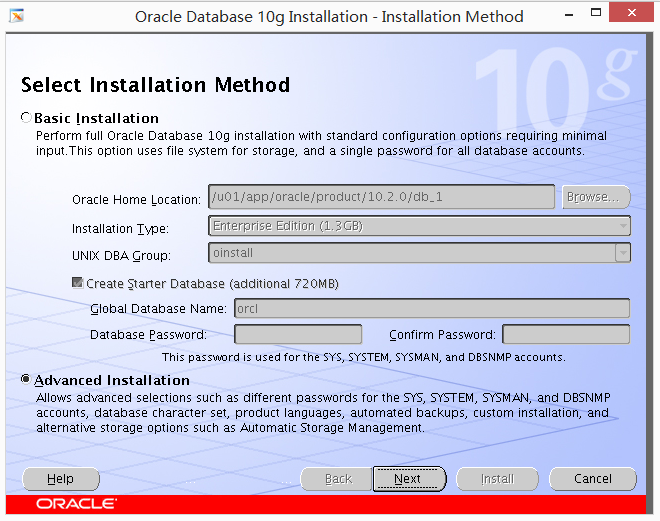Click the Back button
This screenshot has height=521, width=660.
click(x=338, y=479)
